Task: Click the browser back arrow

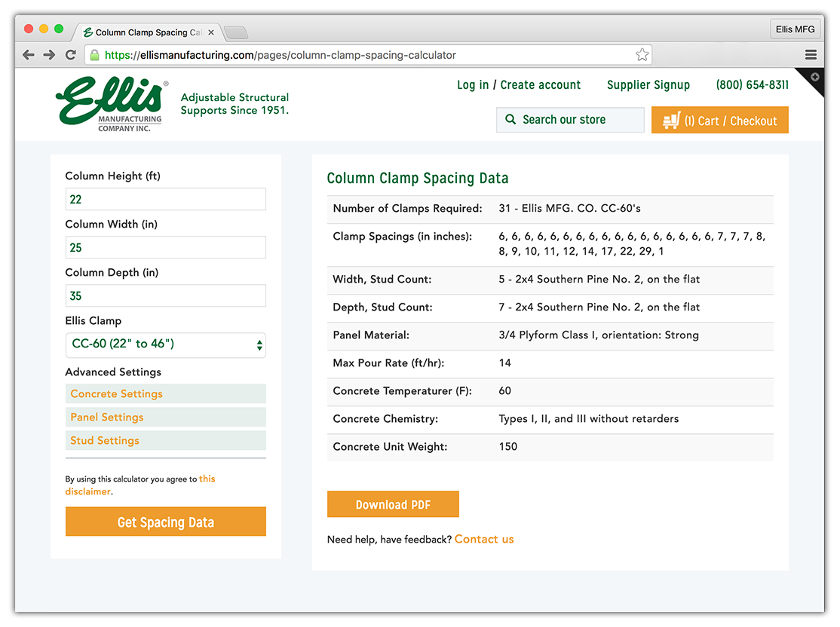Action: click(x=29, y=55)
